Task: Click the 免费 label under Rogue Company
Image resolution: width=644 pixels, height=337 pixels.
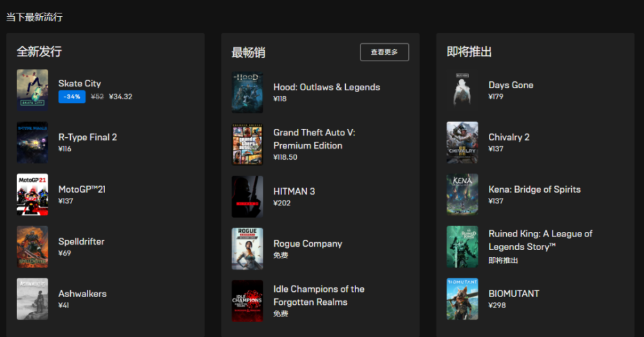Action: pos(281,255)
